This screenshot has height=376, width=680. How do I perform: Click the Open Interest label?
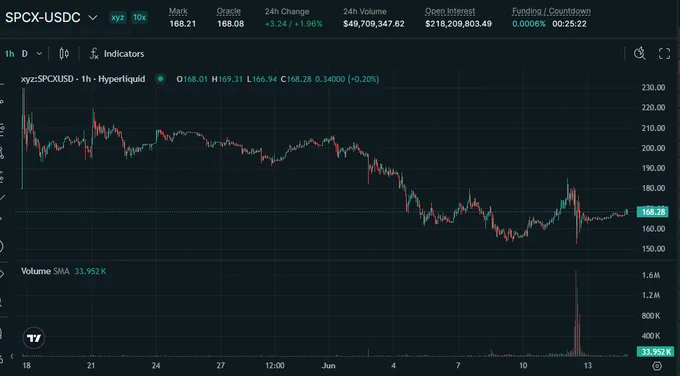pos(450,11)
